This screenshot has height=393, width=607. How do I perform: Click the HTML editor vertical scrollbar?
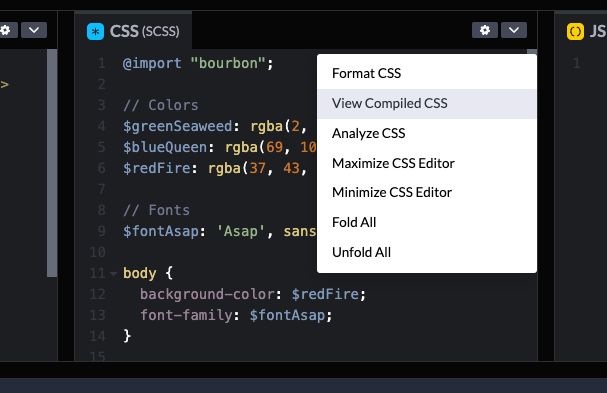click(x=52, y=163)
